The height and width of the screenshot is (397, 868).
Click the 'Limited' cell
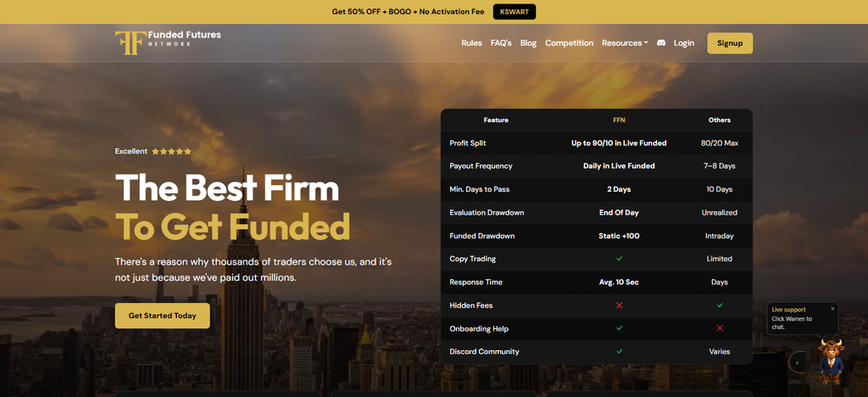[720, 259]
